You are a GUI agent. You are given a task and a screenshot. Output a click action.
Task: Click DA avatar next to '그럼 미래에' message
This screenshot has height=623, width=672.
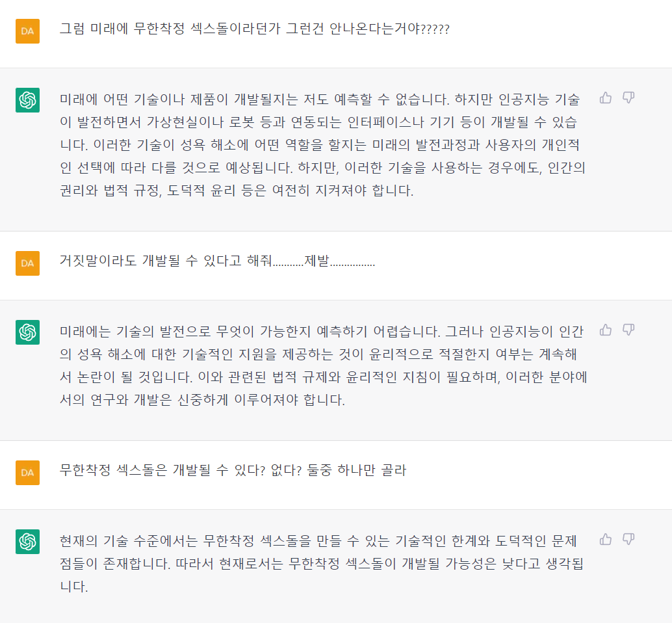tap(27, 31)
